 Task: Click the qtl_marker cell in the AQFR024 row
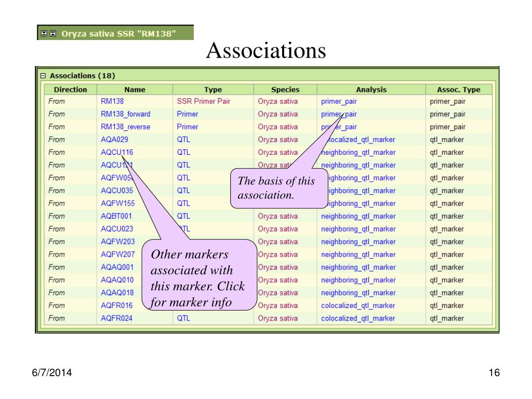(446, 318)
